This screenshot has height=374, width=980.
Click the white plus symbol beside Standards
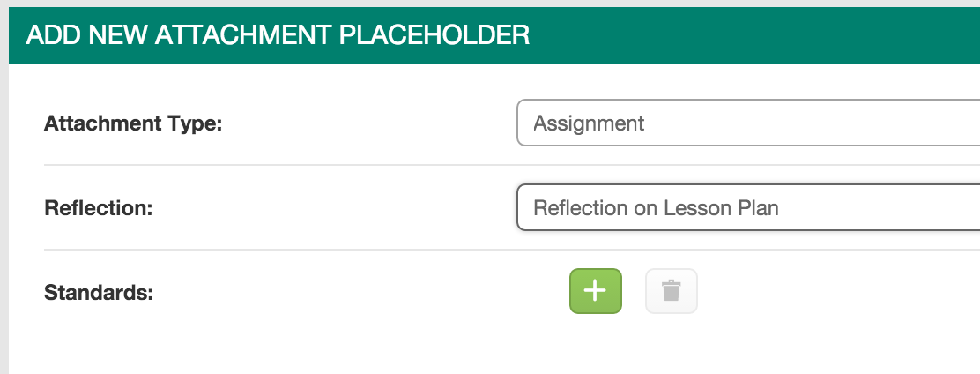click(595, 291)
